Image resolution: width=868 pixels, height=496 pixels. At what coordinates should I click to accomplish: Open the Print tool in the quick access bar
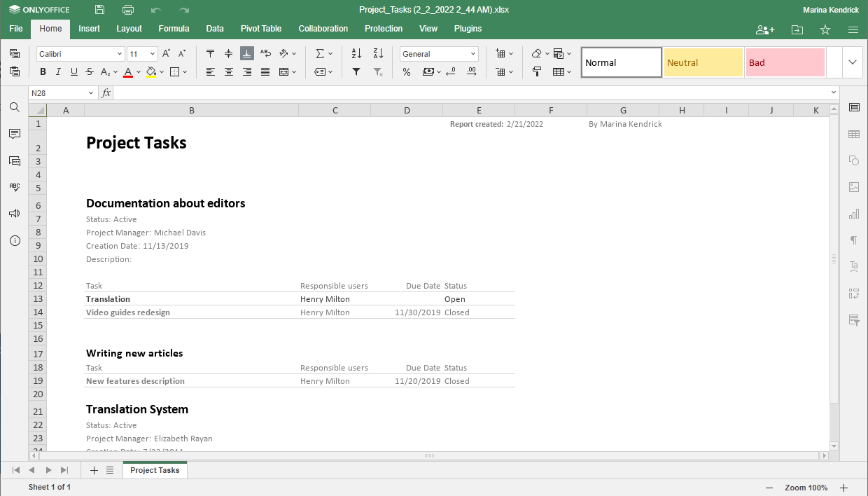coord(128,10)
